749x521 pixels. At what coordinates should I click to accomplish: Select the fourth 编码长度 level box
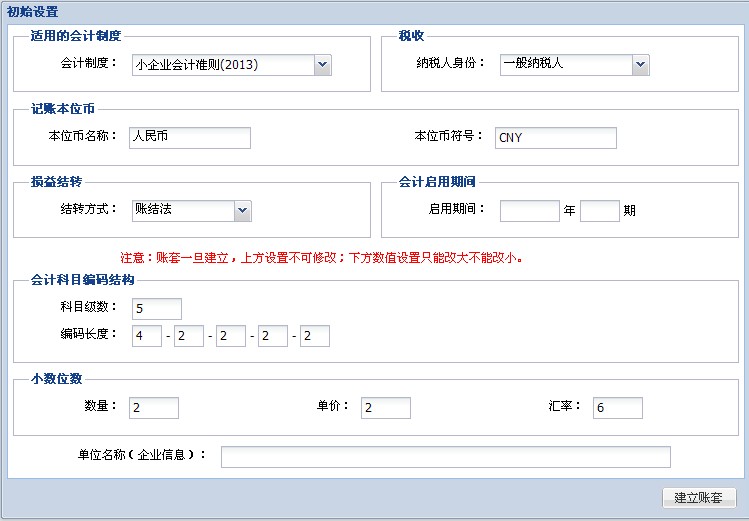pyautogui.click(x=273, y=336)
